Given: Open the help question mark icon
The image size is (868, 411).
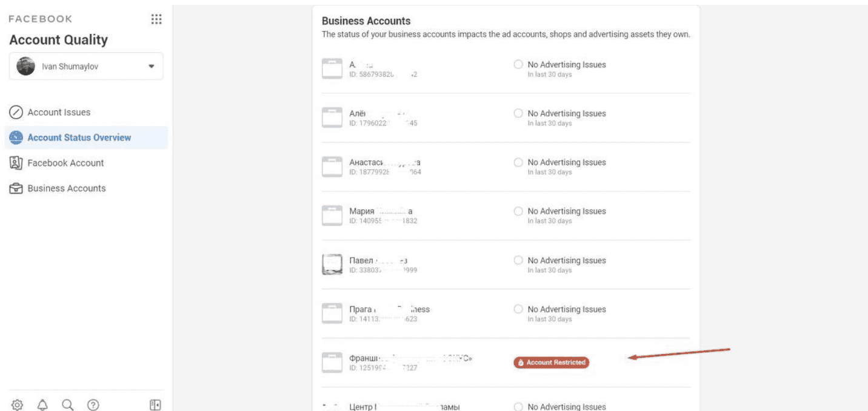Looking at the screenshot, I should coord(93,404).
